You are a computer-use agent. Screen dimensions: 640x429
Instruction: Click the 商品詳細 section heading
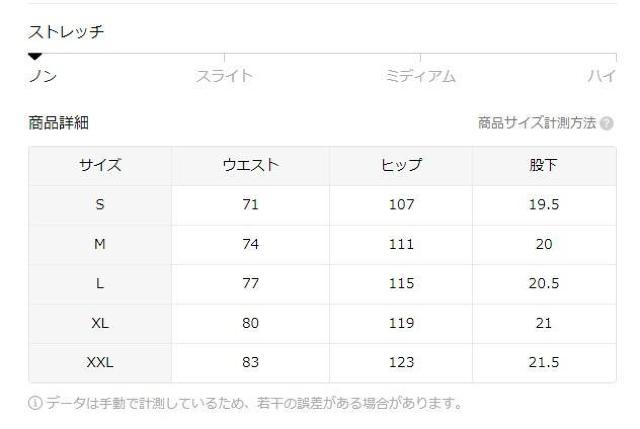59,123
